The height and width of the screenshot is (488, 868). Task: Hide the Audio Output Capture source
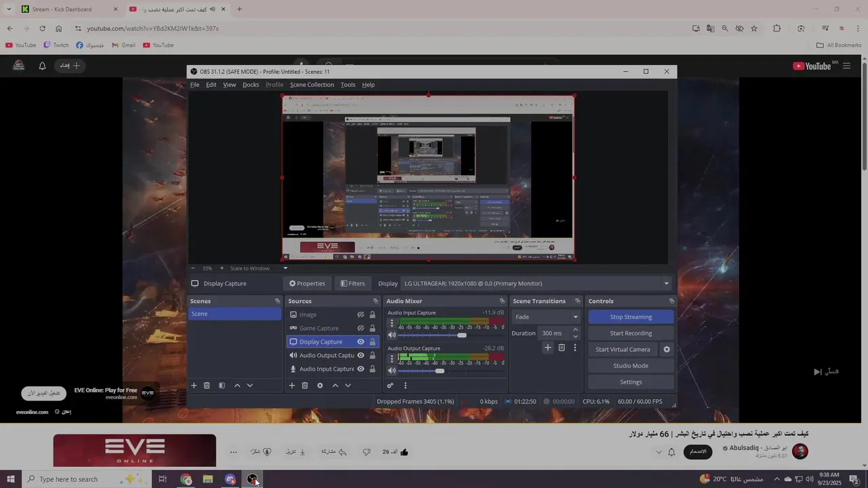coord(361,355)
